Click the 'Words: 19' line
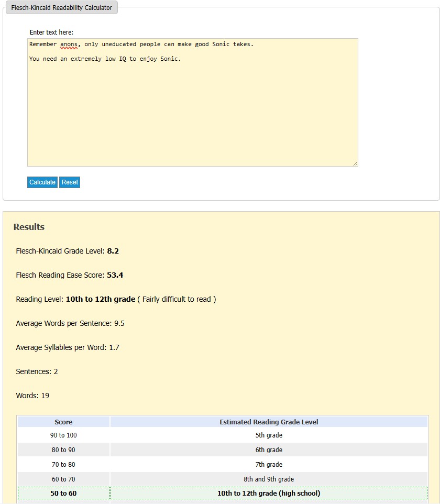Screen dimensions: 440x504 coord(32,396)
